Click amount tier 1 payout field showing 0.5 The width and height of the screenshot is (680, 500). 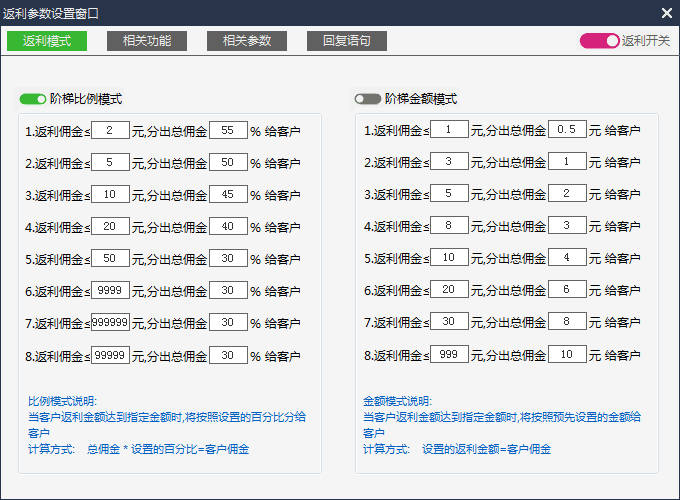[567, 130]
